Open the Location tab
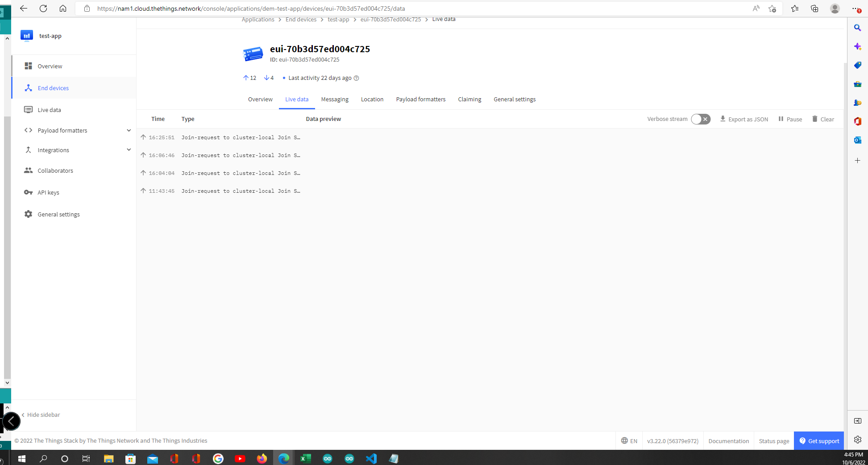The width and height of the screenshot is (868, 465). click(372, 100)
